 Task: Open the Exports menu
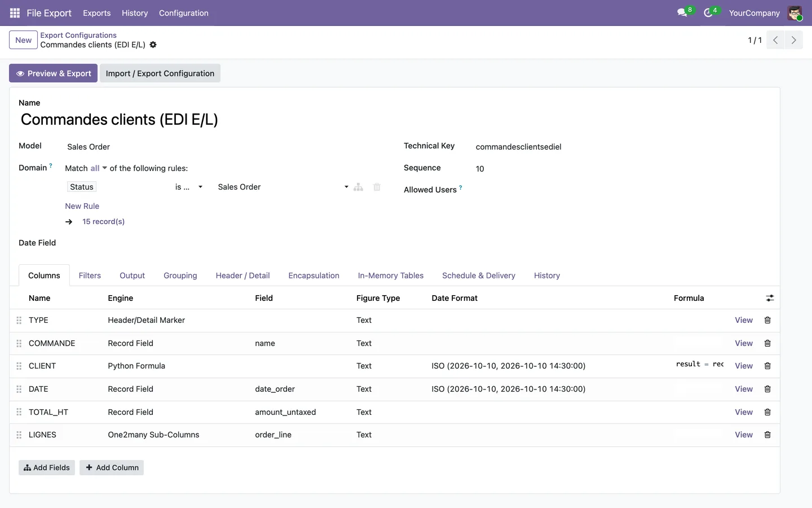96,13
